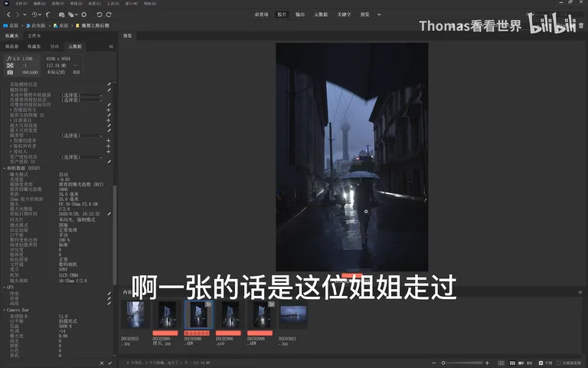Open the 源类型 value dropdown

click(81, 136)
